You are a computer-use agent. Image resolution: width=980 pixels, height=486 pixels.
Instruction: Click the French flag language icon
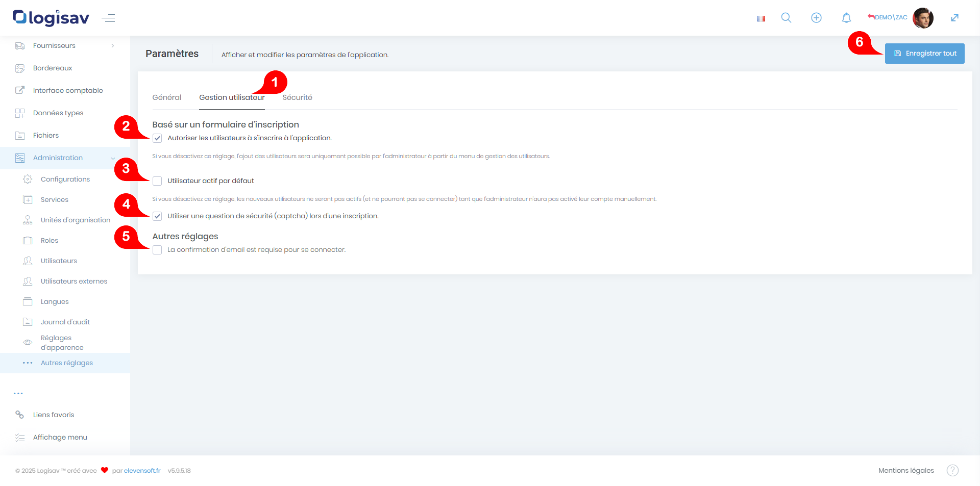761,18
